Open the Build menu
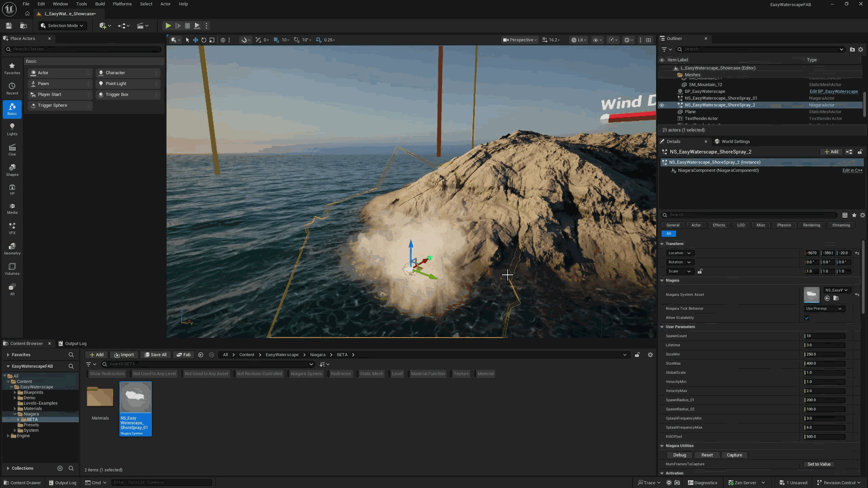The height and width of the screenshot is (488, 868). pos(100,4)
